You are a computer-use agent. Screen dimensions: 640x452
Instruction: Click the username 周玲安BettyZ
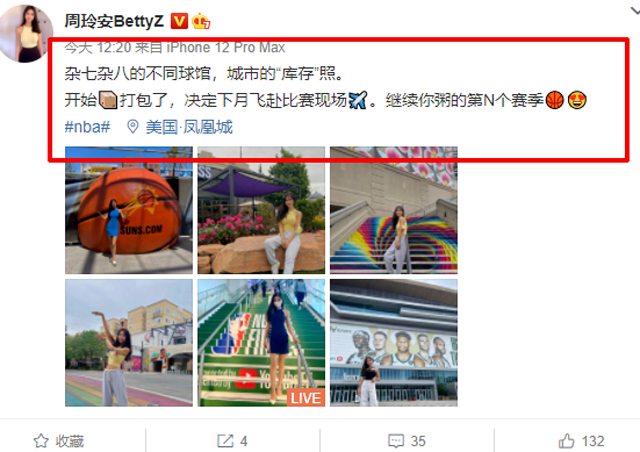tap(114, 21)
